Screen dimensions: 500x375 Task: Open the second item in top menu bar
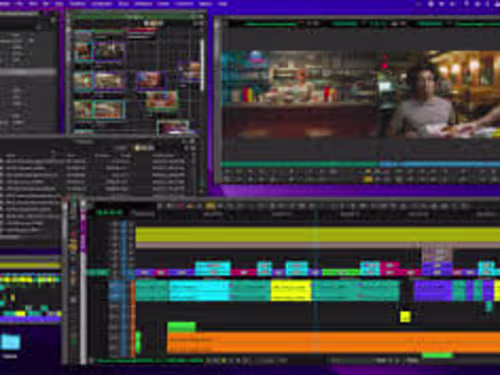pyautogui.click(x=19, y=4)
